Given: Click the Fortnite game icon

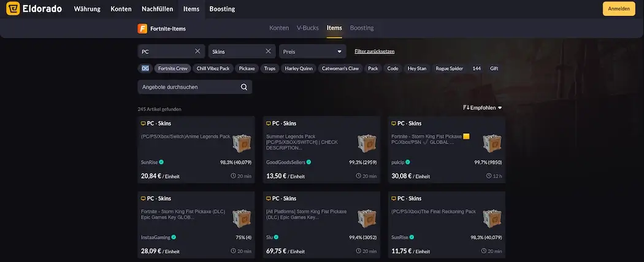Looking at the screenshot, I should click(143, 28).
